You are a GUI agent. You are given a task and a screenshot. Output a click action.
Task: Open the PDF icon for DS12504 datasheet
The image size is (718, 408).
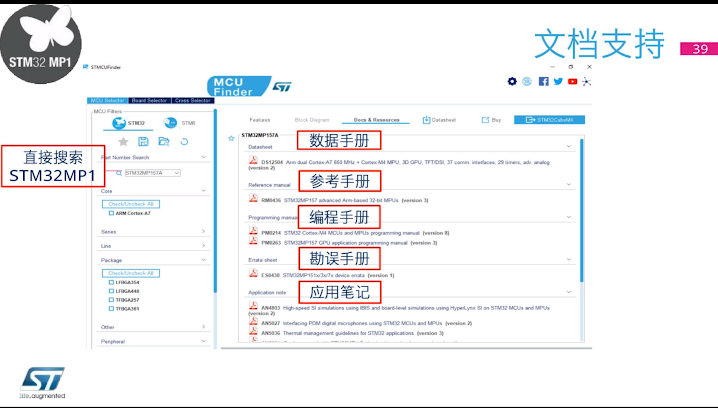pyautogui.click(x=253, y=160)
